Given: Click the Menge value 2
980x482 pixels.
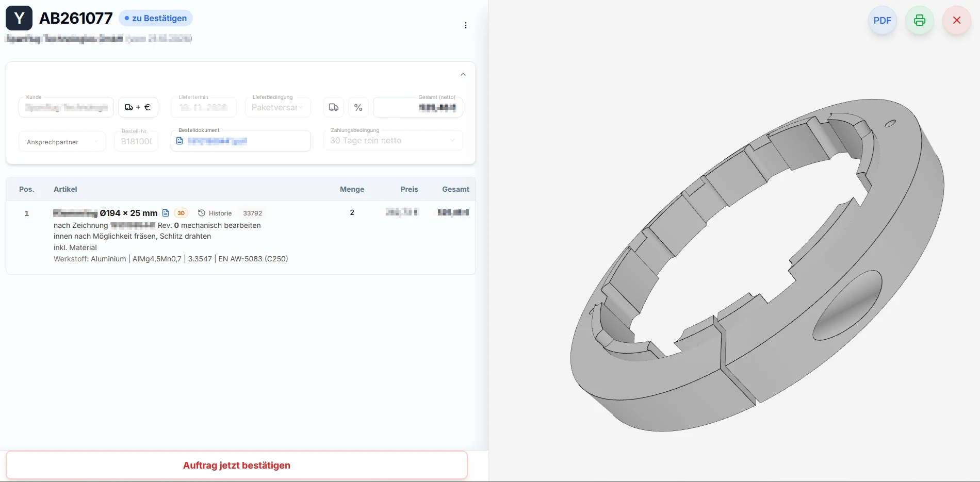Looking at the screenshot, I should point(352,212).
